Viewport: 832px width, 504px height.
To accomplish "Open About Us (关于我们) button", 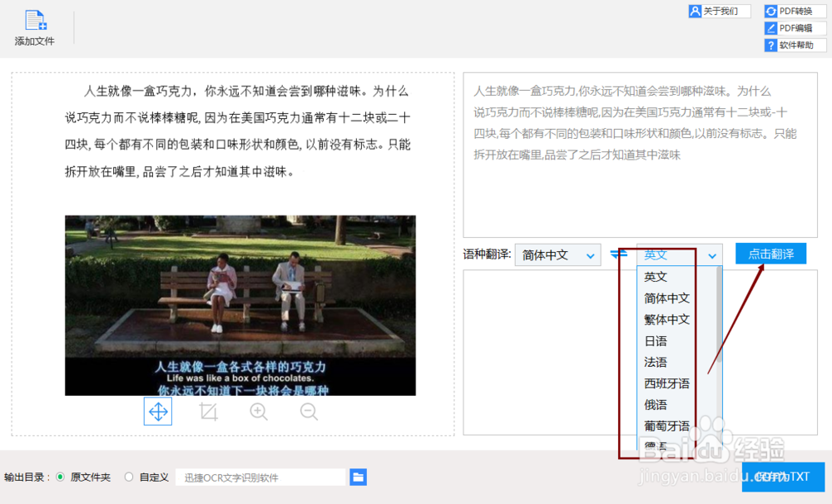I will [x=720, y=11].
